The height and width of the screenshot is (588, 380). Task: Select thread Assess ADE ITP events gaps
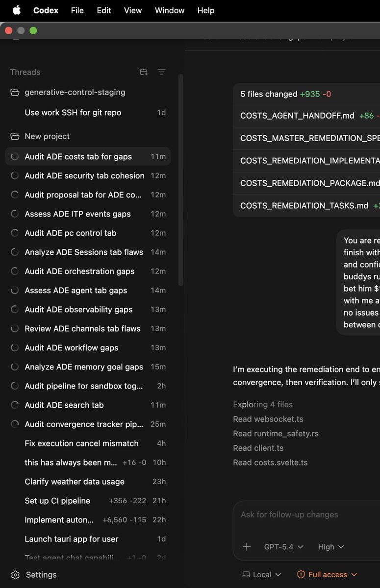pos(88,214)
